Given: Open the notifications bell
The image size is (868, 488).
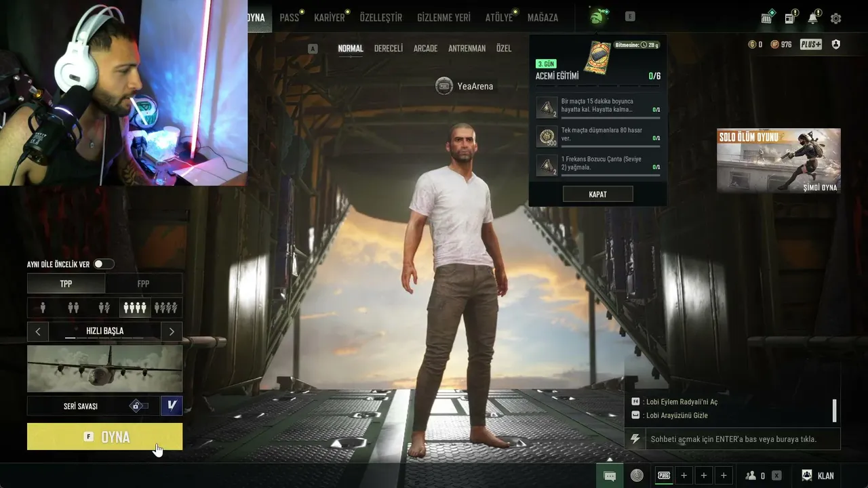Looking at the screenshot, I should 813,18.
